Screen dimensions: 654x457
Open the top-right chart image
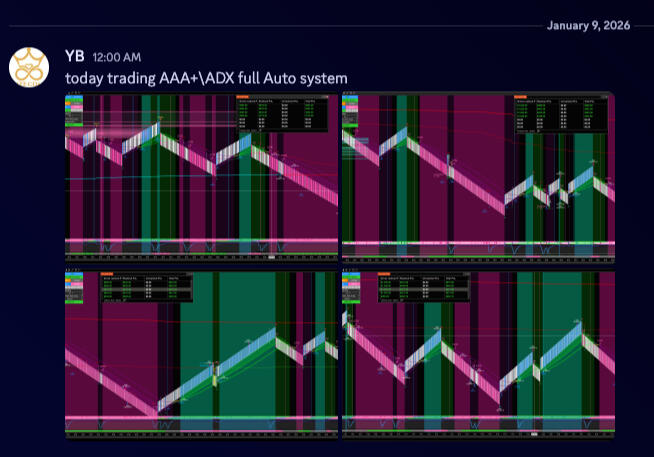pos(477,177)
